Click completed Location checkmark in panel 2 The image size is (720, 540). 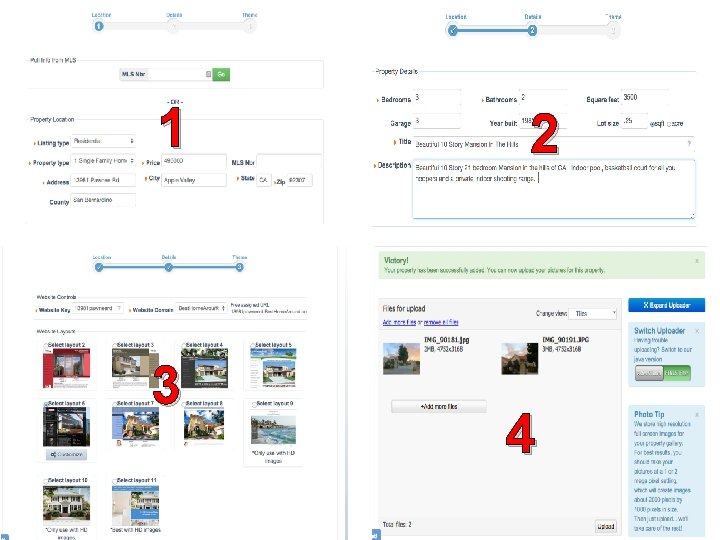pyautogui.click(x=453, y=31)
